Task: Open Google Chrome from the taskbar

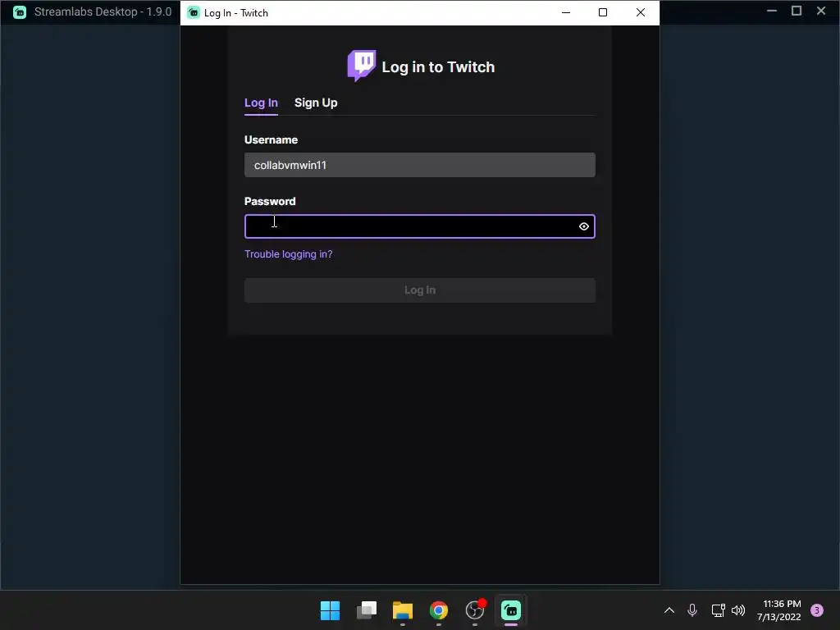Action: click(439, 610)
